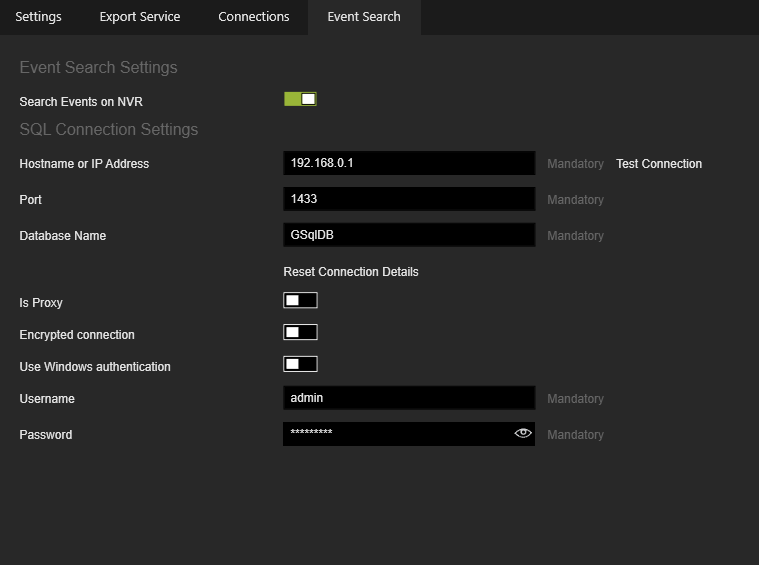Click the SQL Connection Settings heading
The image size is (759, 565).
pos(109,130)
